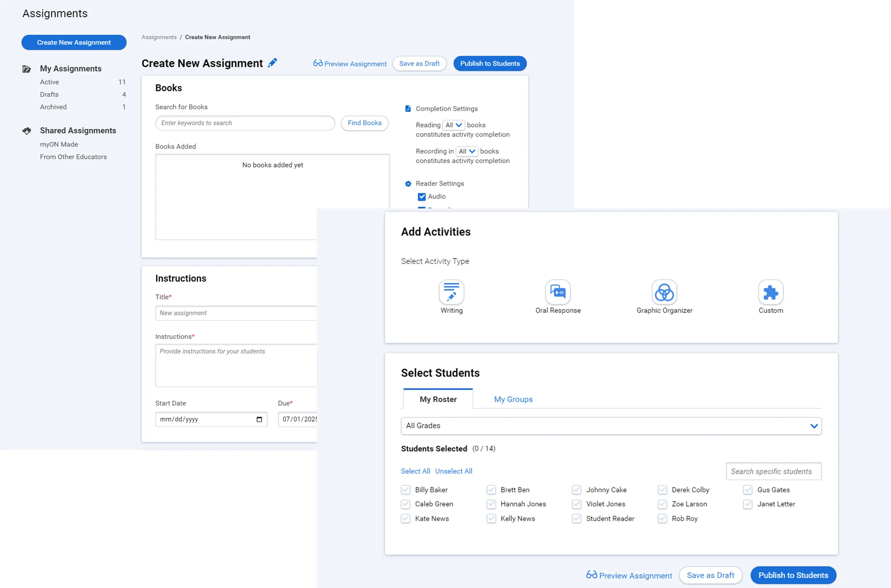Select the Writing activity icon
Screen dimensions: 891x588
[x=451, y=292]
